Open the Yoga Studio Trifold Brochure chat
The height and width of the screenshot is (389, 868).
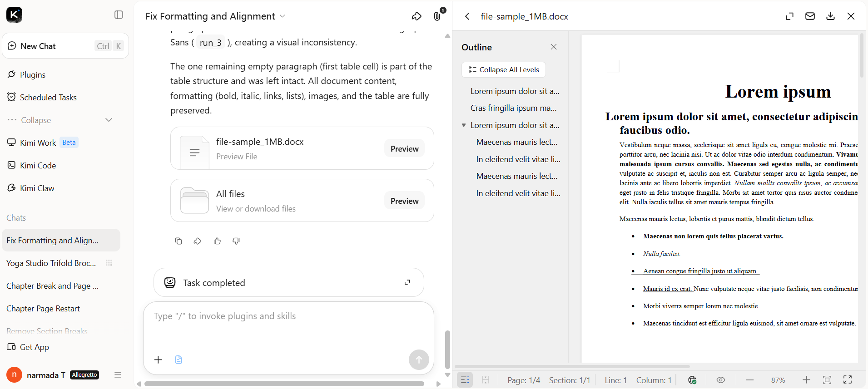pos(51,263)
